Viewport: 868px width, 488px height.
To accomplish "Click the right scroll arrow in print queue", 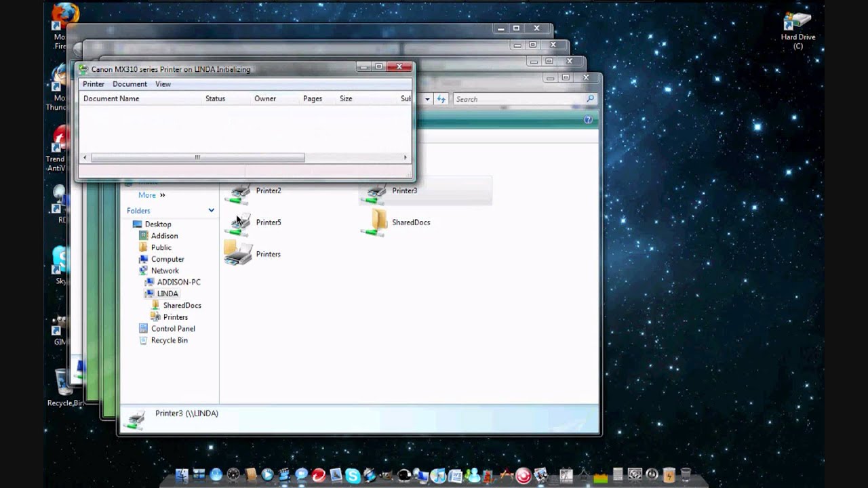I will click(x=405, y=157).
